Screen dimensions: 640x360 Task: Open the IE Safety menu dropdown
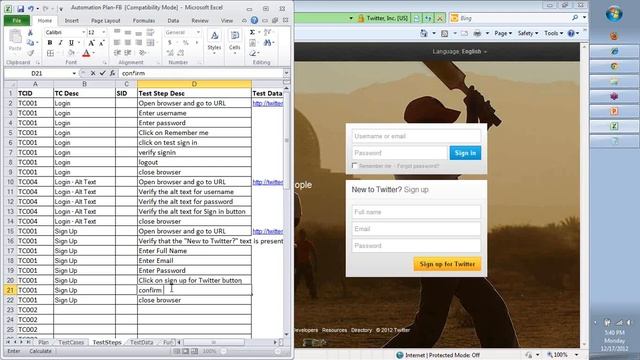coord(527,33)
